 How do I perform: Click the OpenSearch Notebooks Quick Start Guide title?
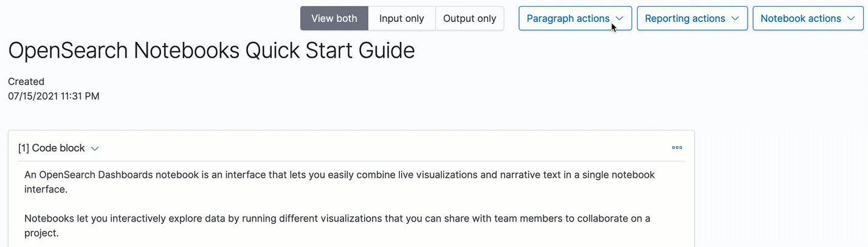click(x=211, y=50)
